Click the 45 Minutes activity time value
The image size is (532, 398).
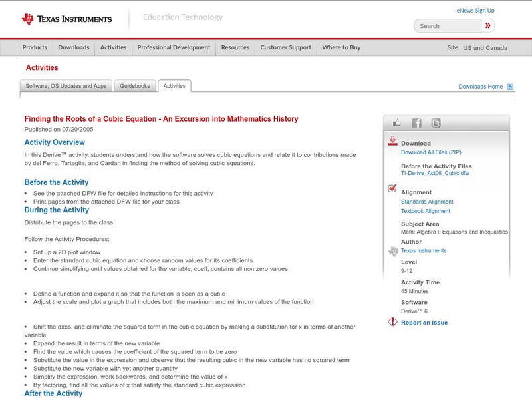click(414, 291)
